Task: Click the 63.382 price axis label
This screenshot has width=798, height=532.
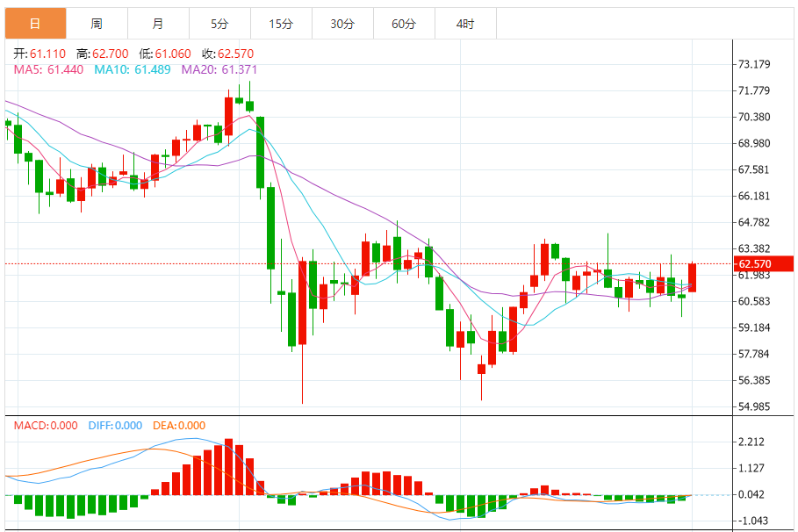Action: [x=754, y=248]
